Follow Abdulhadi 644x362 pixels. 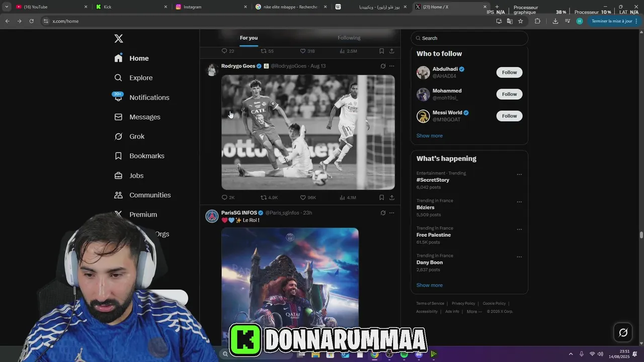pyautogui.click(x=509, y=72)
